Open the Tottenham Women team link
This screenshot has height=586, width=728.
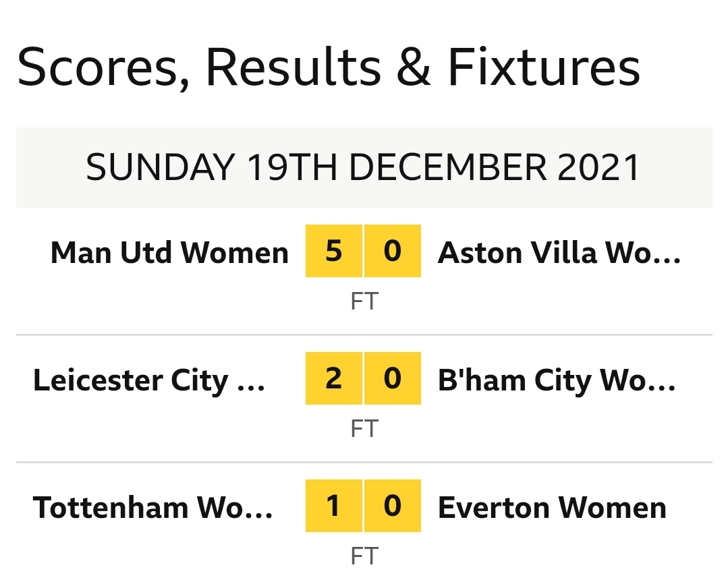[153, 508]
